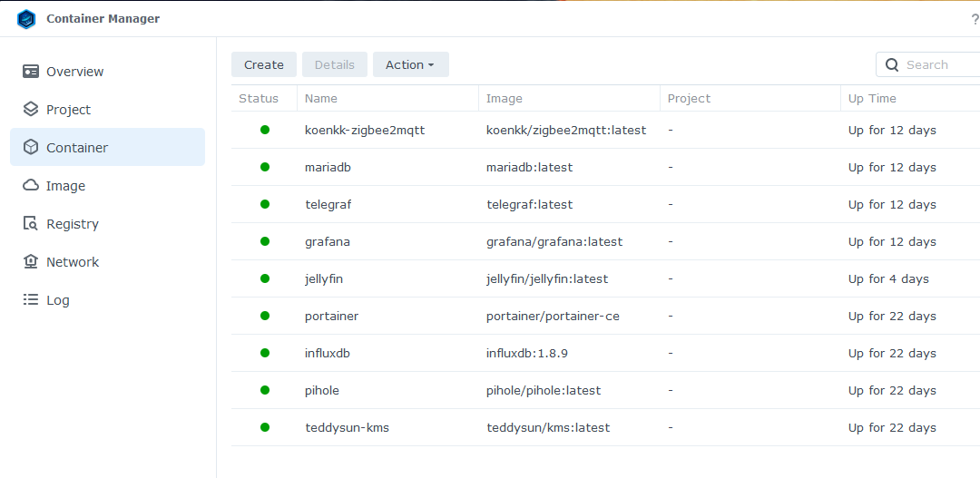Image resolution: width=980 pixels, height=478 pixels.
Task: Click the Image cloud icon in sidebar
Action: point(31,186)
